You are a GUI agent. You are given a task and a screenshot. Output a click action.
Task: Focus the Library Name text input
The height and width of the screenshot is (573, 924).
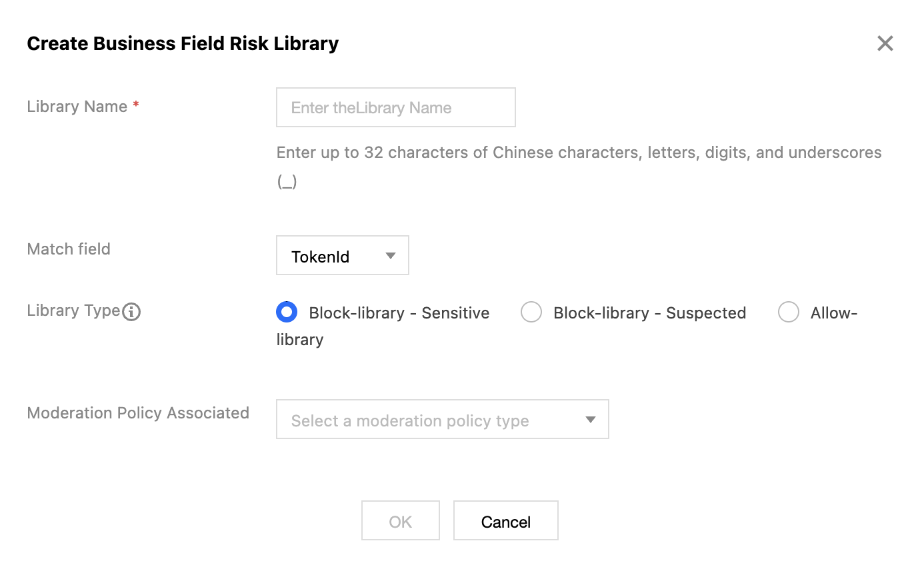pyautogui.click(x=395, y=108)
